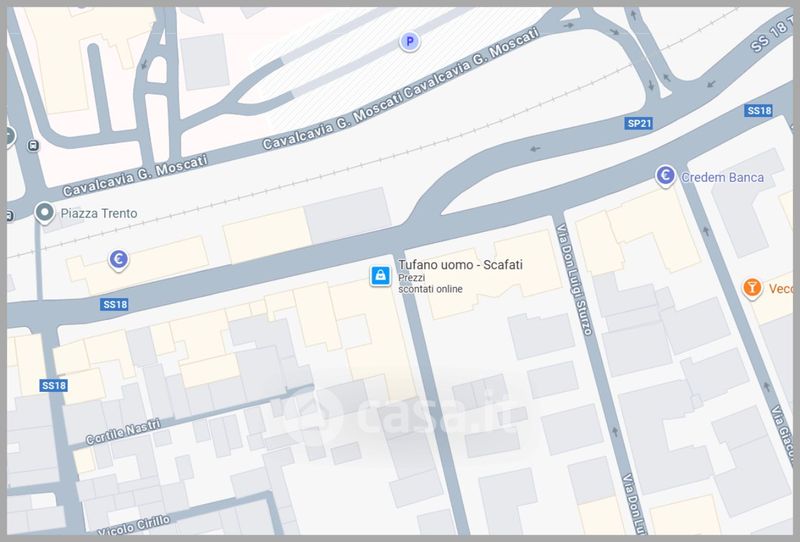Click the small bus stop icon above Piazza Trento

point(32,145)
